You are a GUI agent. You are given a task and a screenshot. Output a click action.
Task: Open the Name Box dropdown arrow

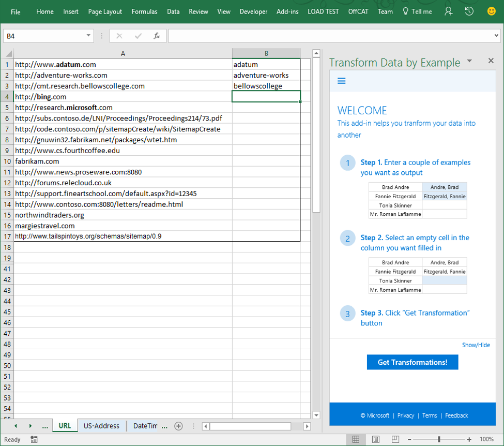coord(88,36)
